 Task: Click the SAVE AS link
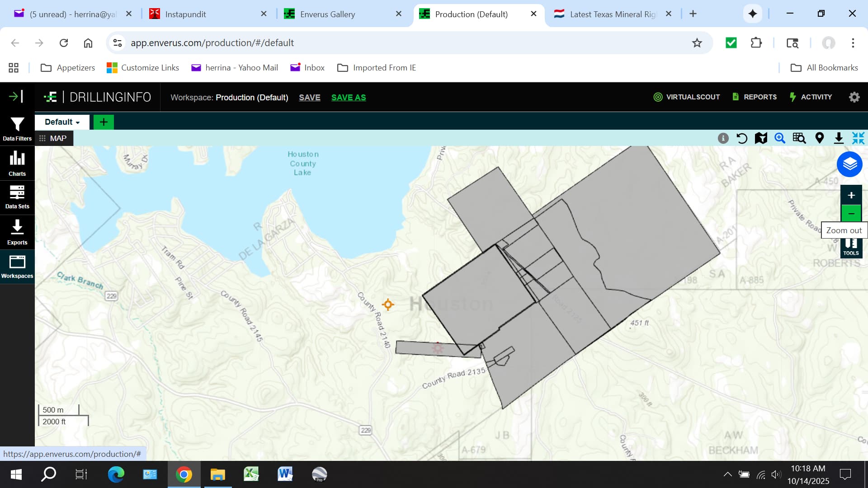pos(349,98)
